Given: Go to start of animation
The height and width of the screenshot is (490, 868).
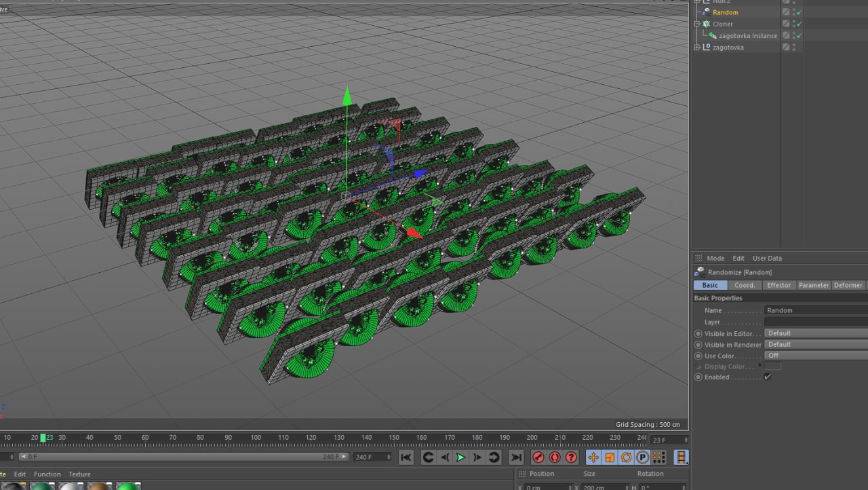Looking at the screenshot, I should point(406,457).
